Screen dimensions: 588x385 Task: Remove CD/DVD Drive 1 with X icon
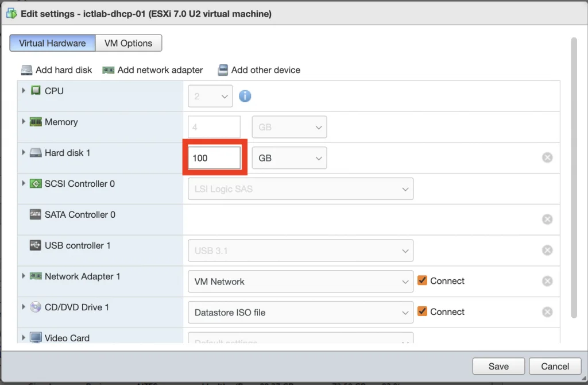tap(547, 311)
